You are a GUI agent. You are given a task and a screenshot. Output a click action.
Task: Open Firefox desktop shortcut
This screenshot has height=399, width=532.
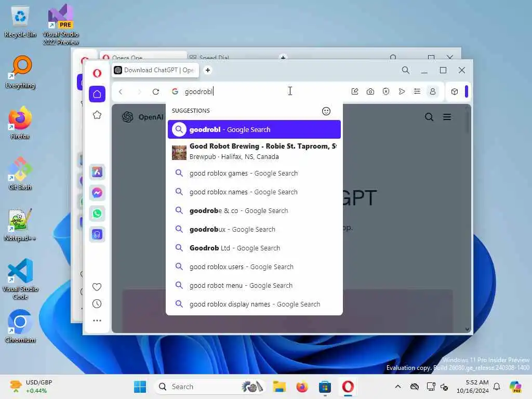coord(20,123)
